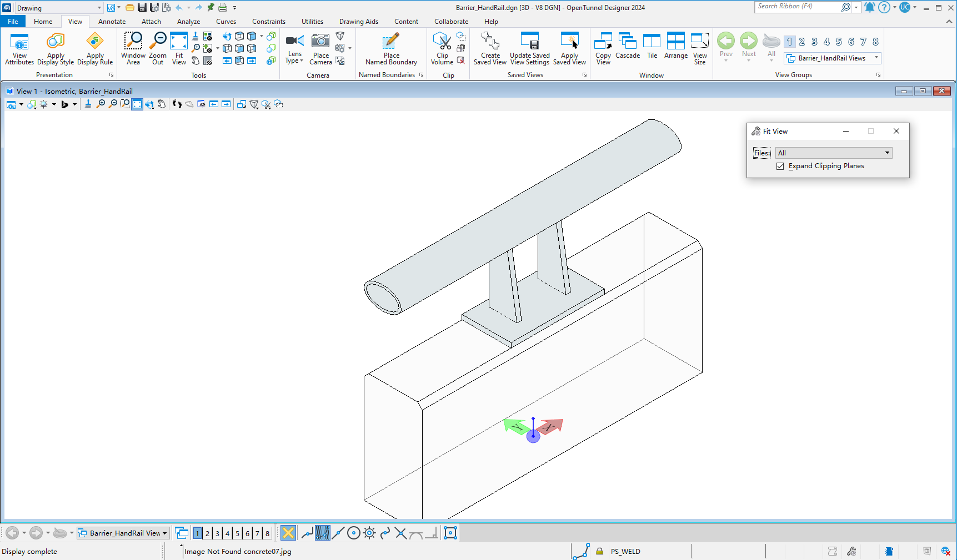Open the View Attributes panel
The width and height of the screenshot is (957, 560).
click(19, 47)
